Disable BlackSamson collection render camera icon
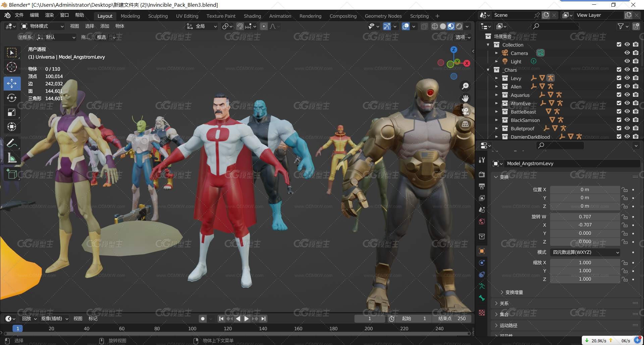The width and height of the screenshot is (644, 345). 636,120
